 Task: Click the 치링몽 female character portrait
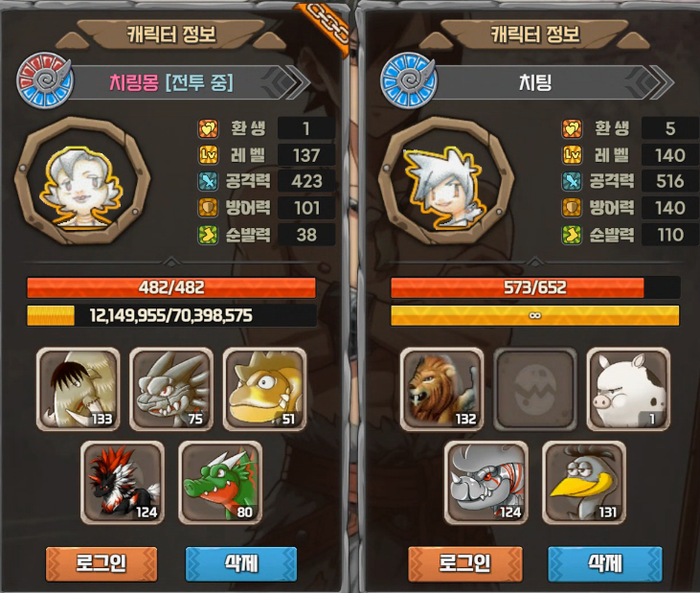[x=82, y=180]
